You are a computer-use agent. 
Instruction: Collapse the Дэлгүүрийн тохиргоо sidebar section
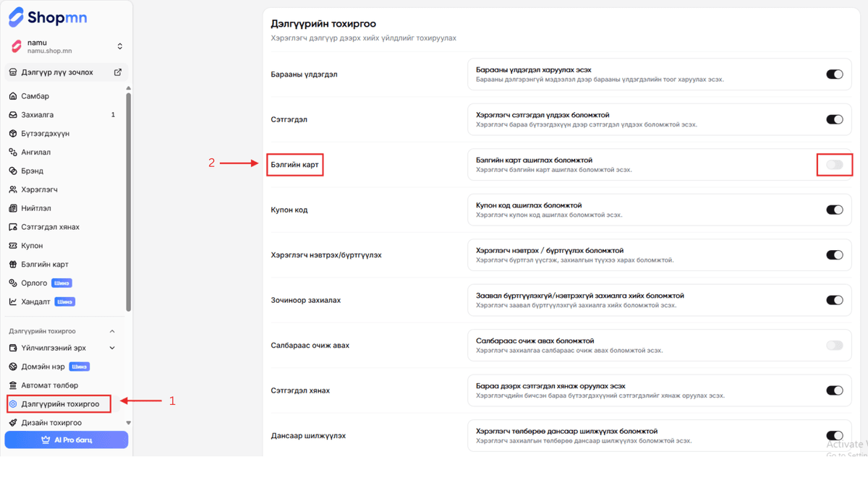pos(112,331)
